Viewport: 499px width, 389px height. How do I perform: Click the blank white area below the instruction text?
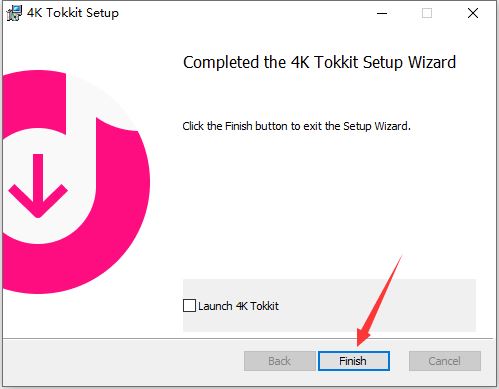coord(328,203)
